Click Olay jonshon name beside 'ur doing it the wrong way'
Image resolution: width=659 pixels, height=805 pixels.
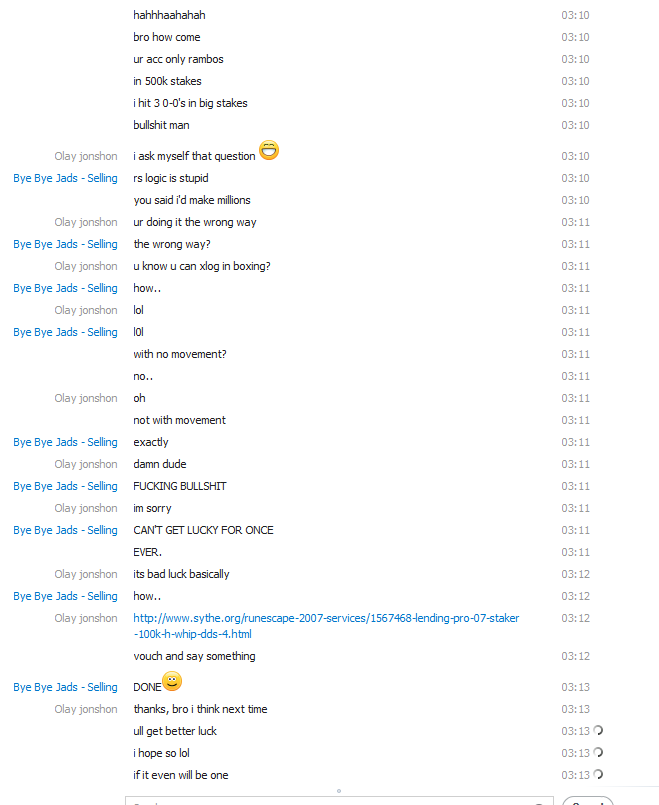click(86, 222)
